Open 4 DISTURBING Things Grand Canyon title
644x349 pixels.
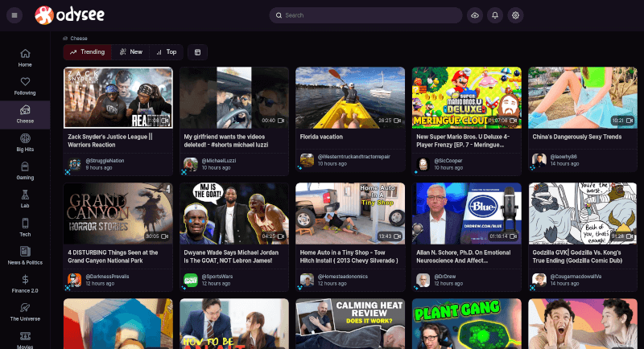click(113, 257)
